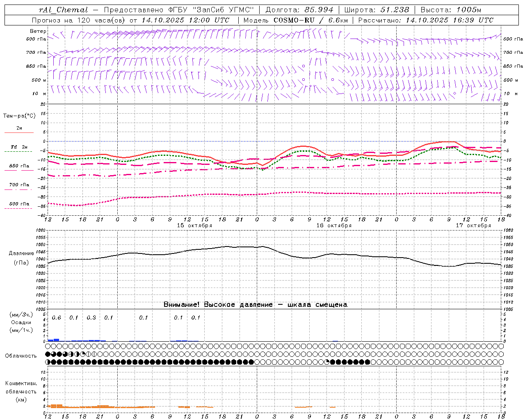Click the '(гПа)' unit under Давление

pyautogui.click(x=21, y=262)
